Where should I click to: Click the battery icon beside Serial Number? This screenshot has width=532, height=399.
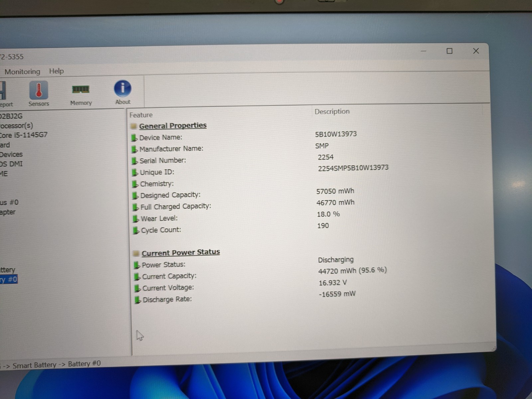coord(134,161)
